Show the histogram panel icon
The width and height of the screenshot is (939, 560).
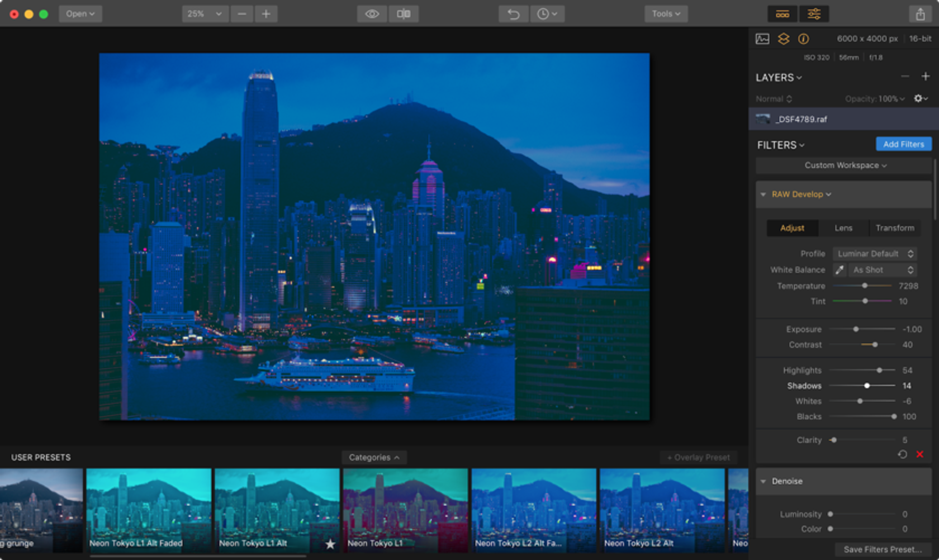762,39
